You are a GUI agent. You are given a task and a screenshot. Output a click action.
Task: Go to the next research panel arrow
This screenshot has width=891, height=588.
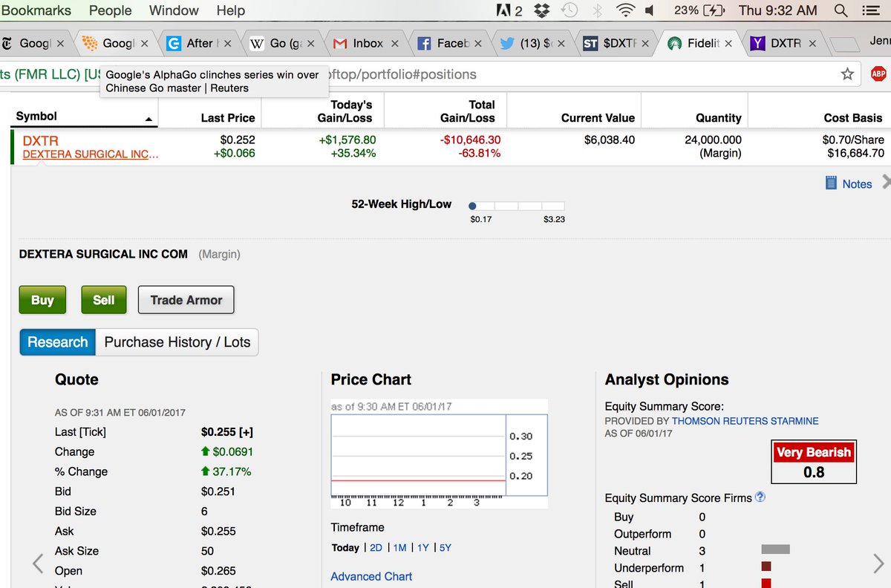tap(878, 563)
